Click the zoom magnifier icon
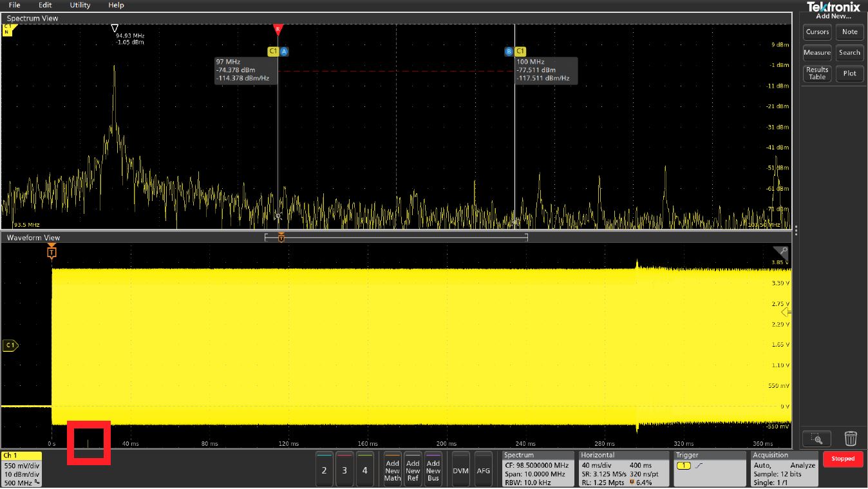The height and width of the screenshot is (489, 868). click(816, 439)
